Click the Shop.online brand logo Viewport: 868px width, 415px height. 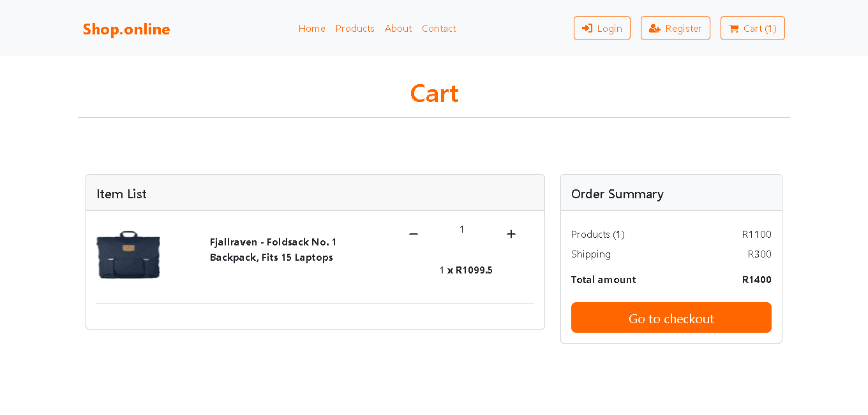[126, 29]
